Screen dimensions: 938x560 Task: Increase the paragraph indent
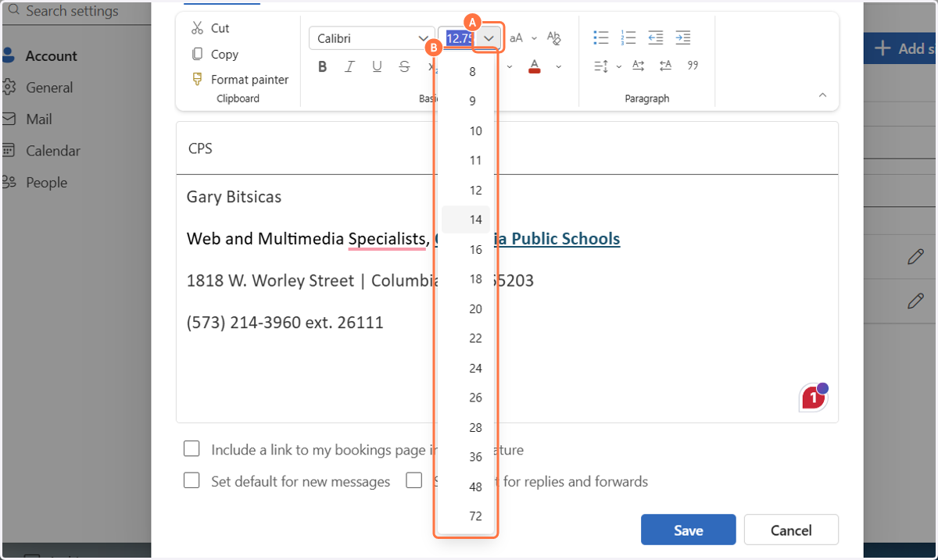click(683, 37)
